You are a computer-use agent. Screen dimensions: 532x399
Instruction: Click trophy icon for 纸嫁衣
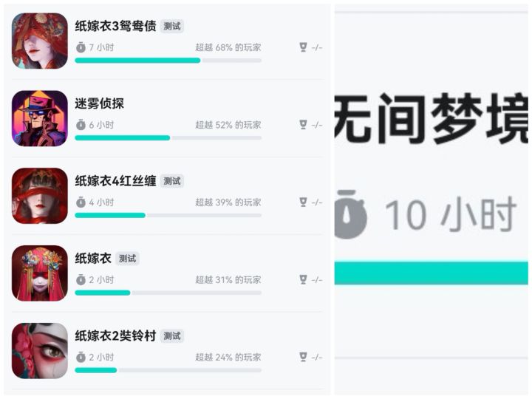click(x=303, y=279)
